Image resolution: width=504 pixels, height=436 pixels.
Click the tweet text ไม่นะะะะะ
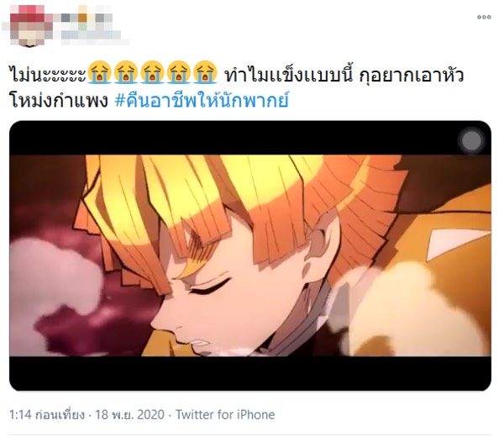(48, 75)
